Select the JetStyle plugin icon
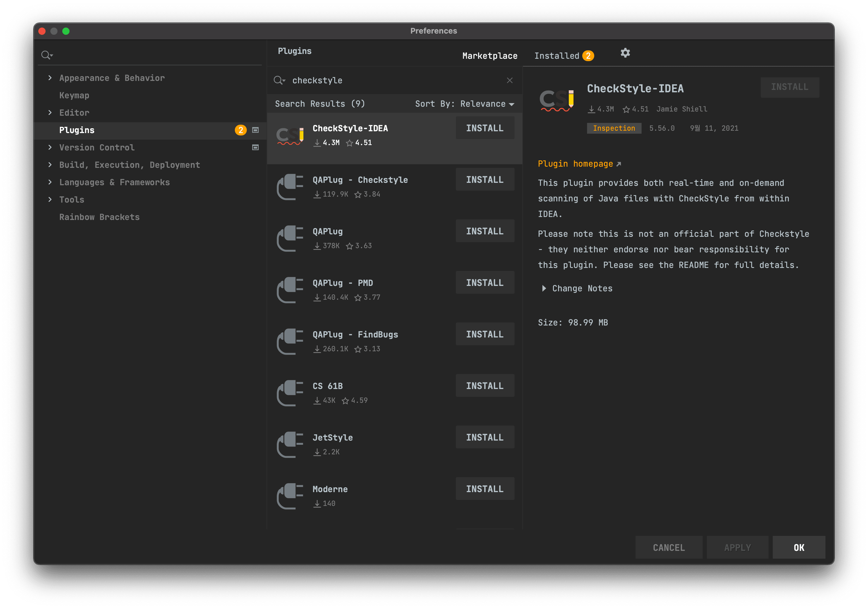 (x=290, y=444)
